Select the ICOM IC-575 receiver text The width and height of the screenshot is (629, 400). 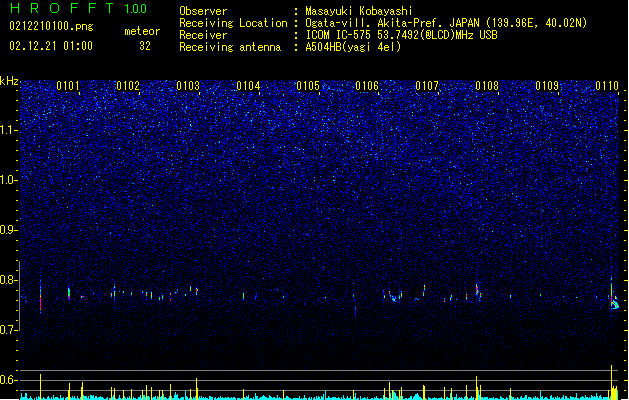tap(401, 35)
